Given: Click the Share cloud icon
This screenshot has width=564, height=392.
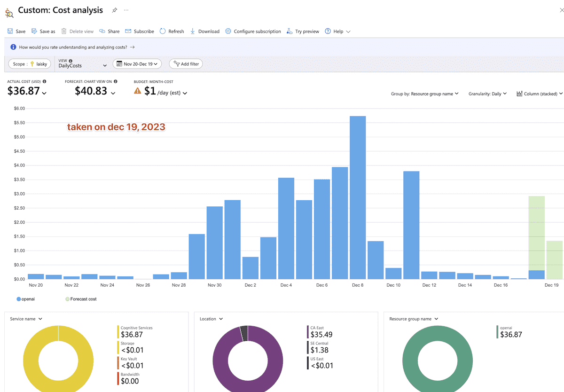Looking at the screenshot, I should 102,31.
